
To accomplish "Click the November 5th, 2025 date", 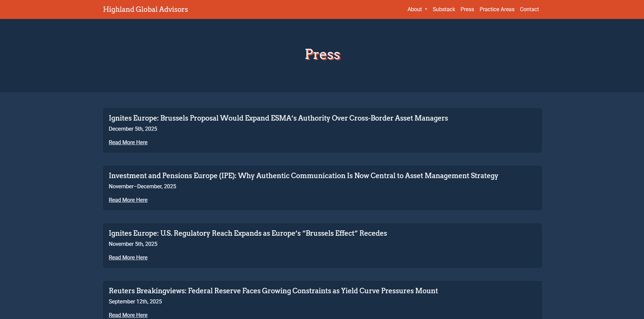I will point(133,244).
